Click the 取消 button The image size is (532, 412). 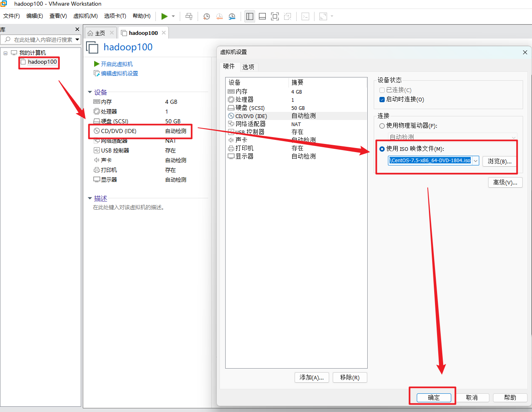point(472,398)
